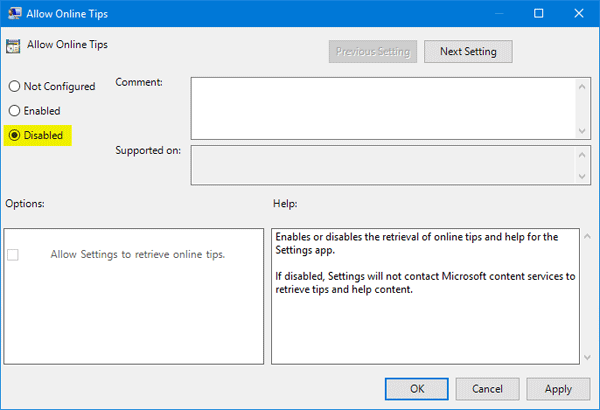Click the Supported on scroll up arrow
The height and width of the screenshot is (410, 600).
[x=581, y=155]
